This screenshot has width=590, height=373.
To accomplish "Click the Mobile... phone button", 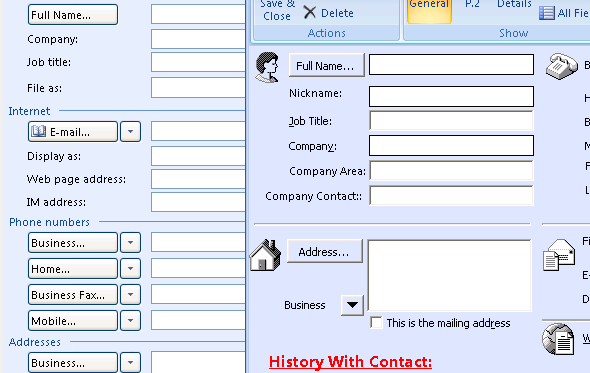I will coord(73,320).
